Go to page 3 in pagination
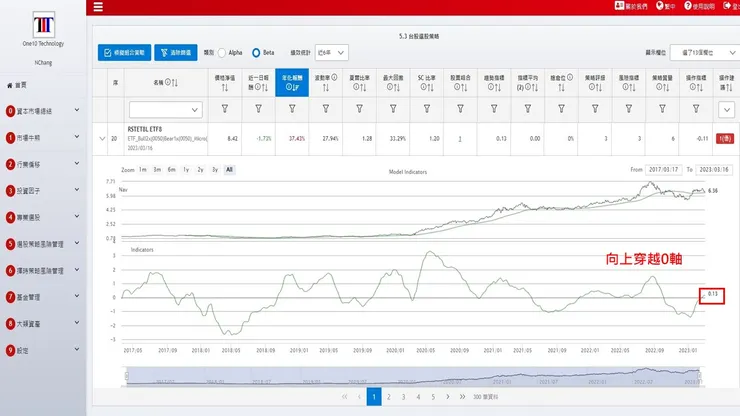Image resolution: width=740 pixels, height=416 pixels. pyautogui.click(x=404, y=397)
